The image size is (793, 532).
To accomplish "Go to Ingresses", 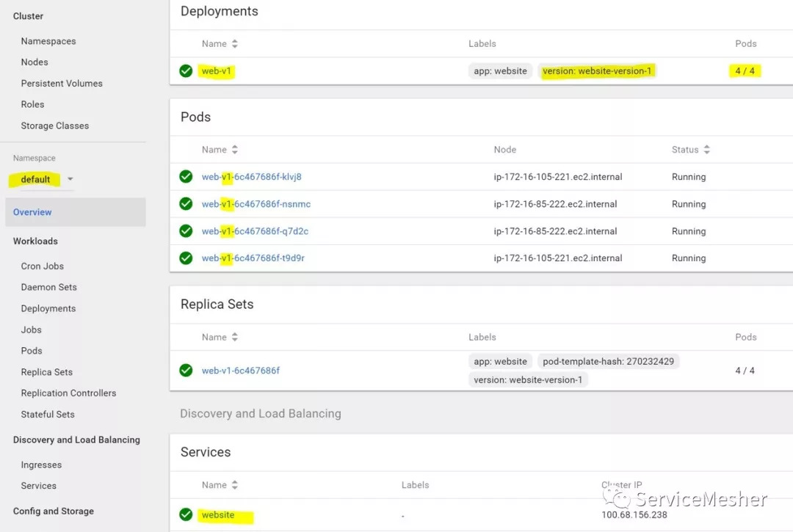I will coord(41,464).
